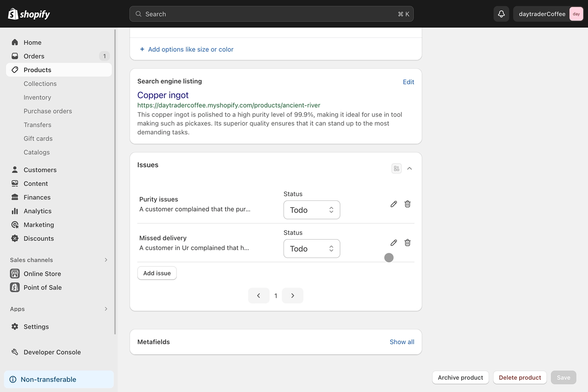The height and width of the screenshot is (392, 588).
Task: Click the Copper ingot listing title
Action: point(163,95)
